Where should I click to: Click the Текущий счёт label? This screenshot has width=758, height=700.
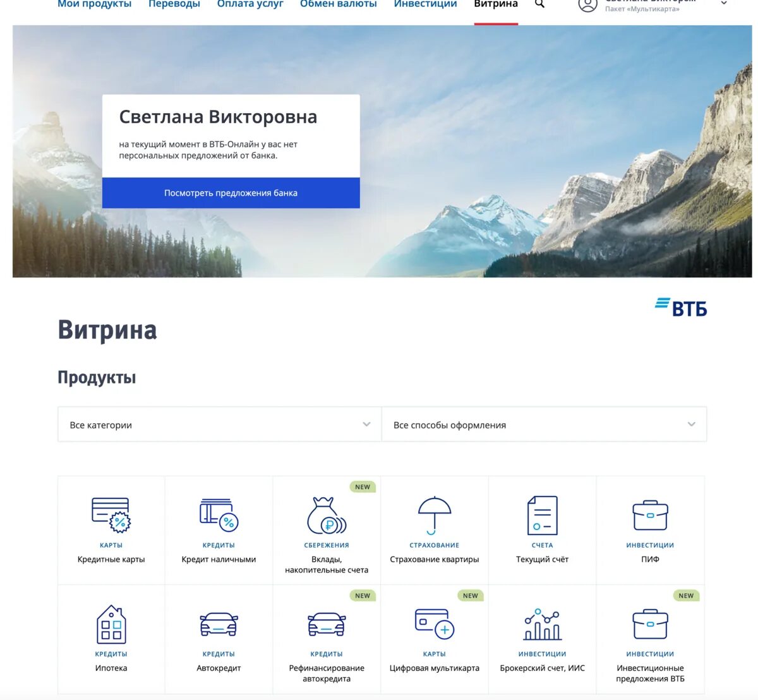click(x=542, y=559)
